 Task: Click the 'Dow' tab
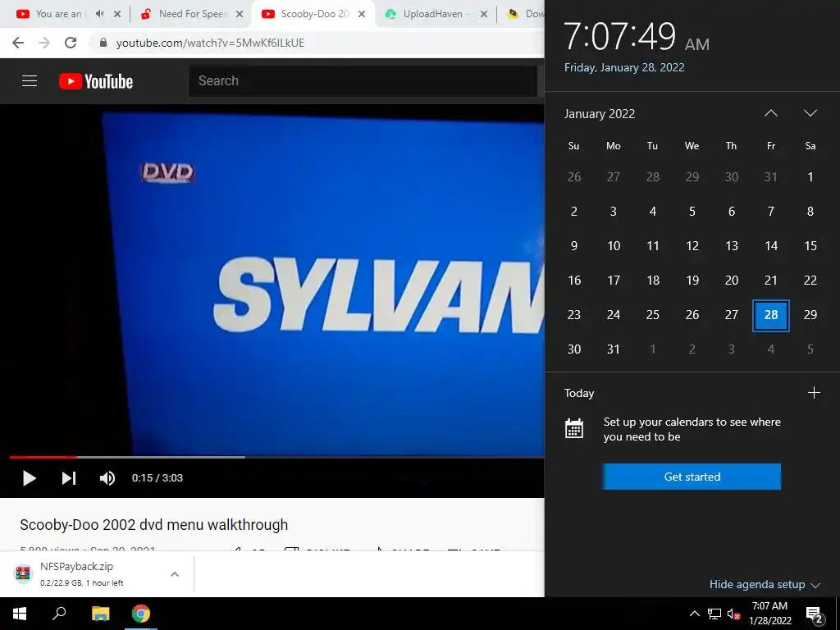(525, 14)
